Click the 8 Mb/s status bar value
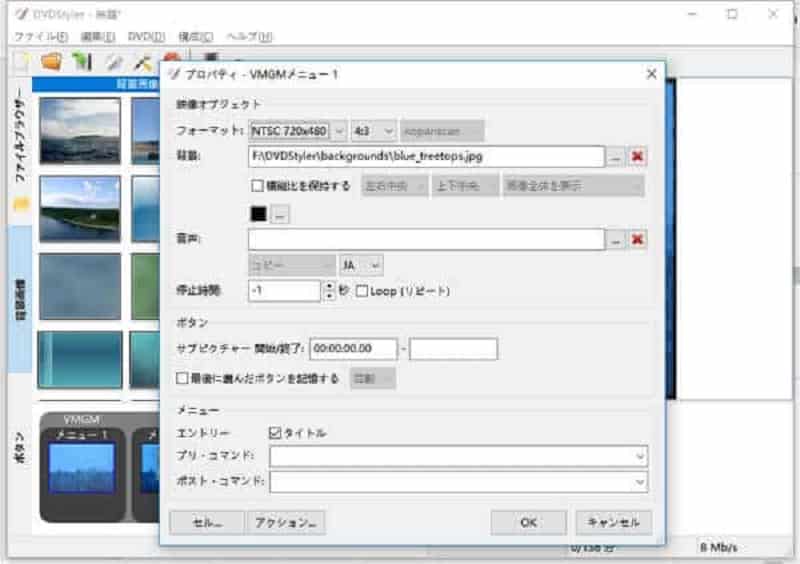The width and height of the screenshot is (800, 564). pyautogui.click(x=718, y=548)
